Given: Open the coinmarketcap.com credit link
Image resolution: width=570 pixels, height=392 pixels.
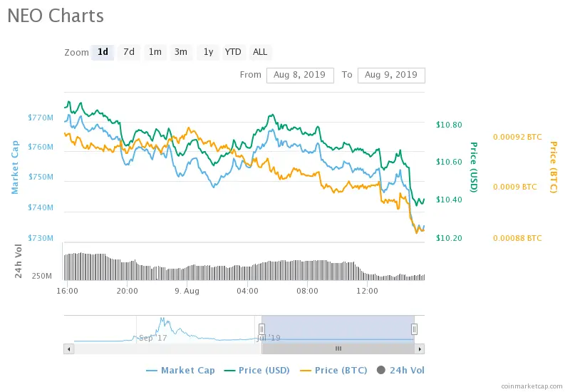Looking at the screenshot, I should 532,386.
